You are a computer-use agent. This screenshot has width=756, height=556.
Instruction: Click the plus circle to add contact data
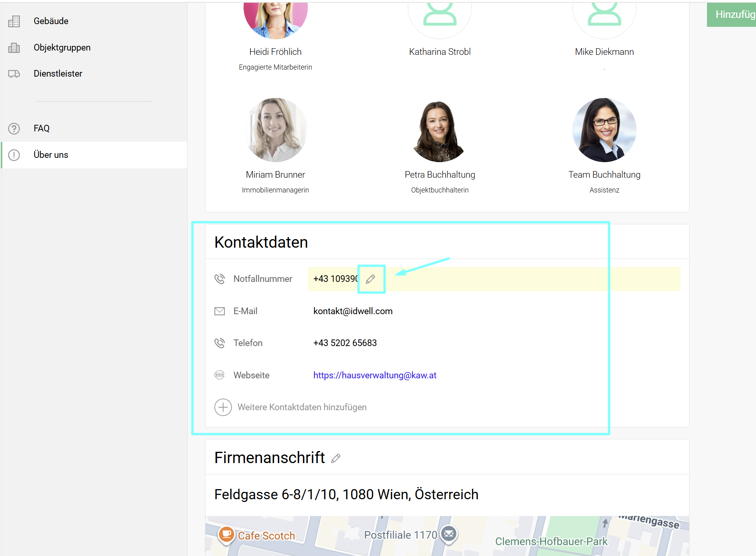[223, 407]
